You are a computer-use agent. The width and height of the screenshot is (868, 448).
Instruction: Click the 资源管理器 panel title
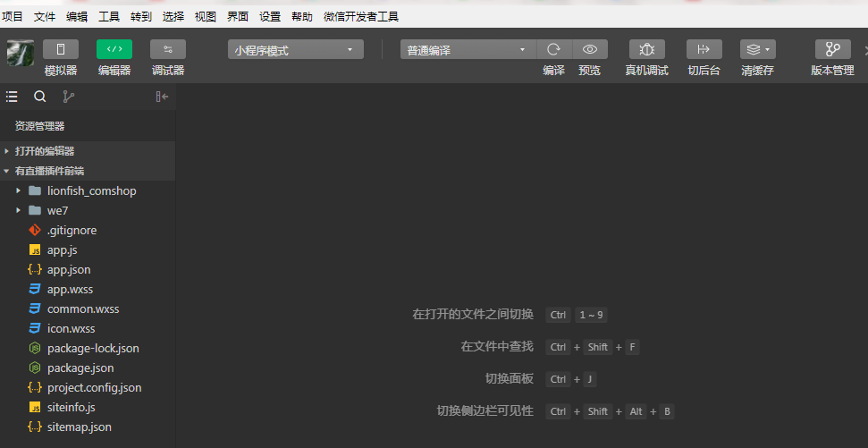(40, 126)
